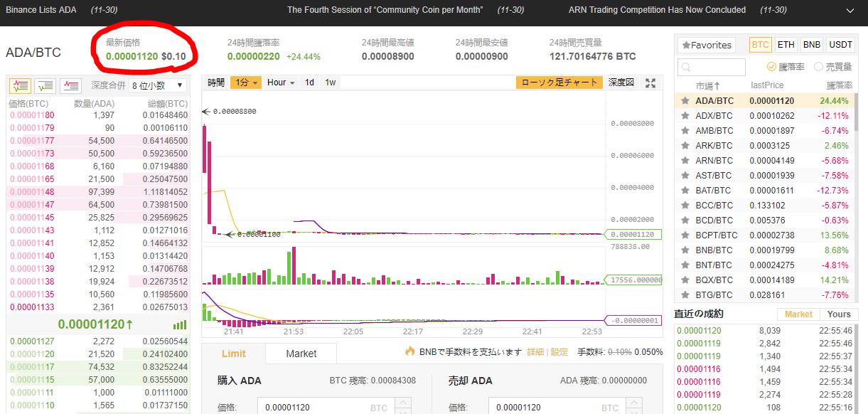Viewport: 868px width, 414px height.
Task: Switch order book to sell orders only icon
Action: click(x=71, y=85)
